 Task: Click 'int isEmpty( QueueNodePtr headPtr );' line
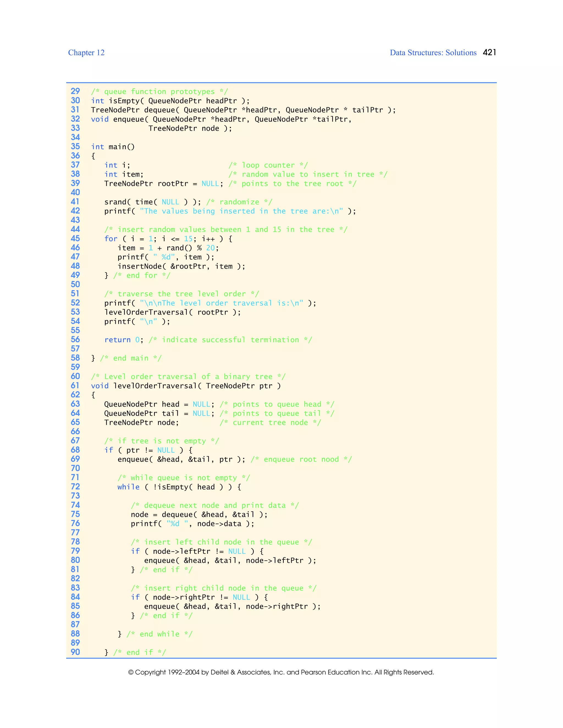(x=170, y=101)
